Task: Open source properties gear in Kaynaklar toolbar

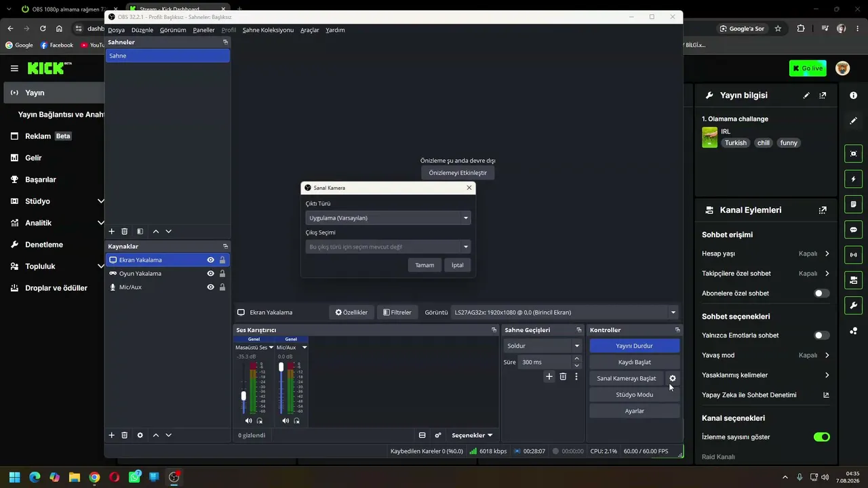Action: click(x=140, y=435)
